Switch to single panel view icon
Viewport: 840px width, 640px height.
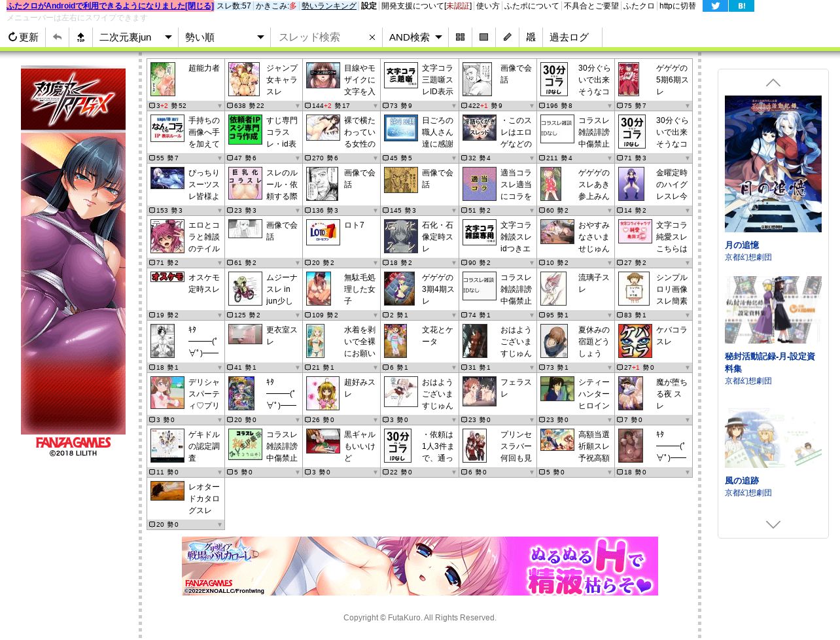coord(483,37)
